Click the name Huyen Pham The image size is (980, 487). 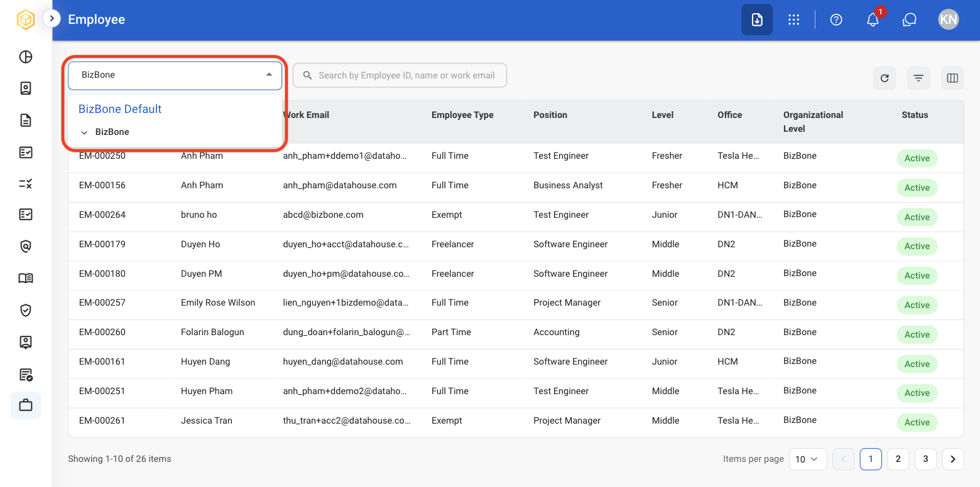coord(207,391)
